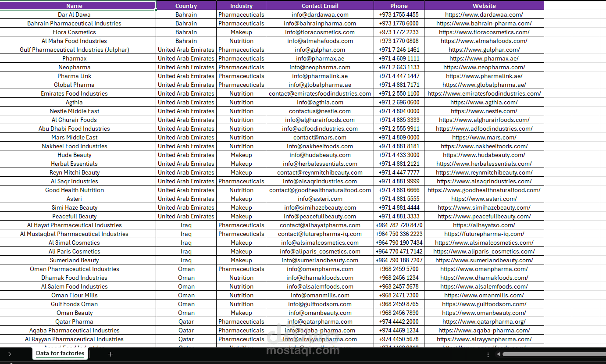
Task: Select the Dar Al Dawa name cell
Action: coord(78,14)
